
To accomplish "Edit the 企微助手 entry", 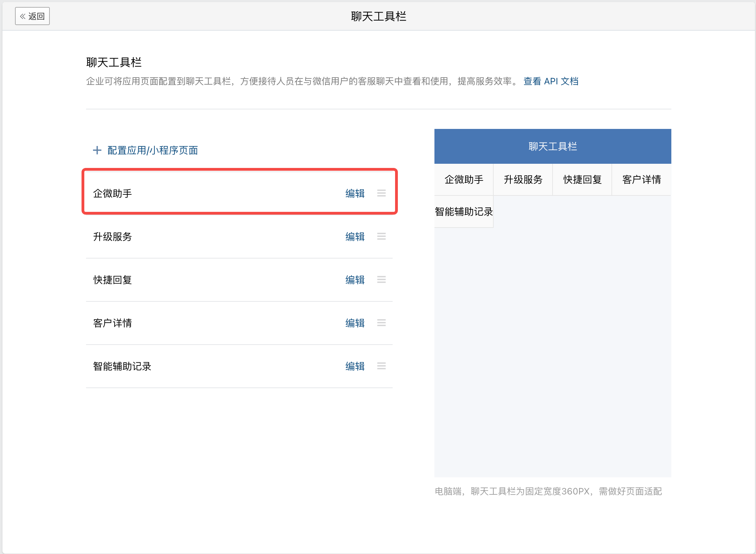I will click(x=355, y=193).
